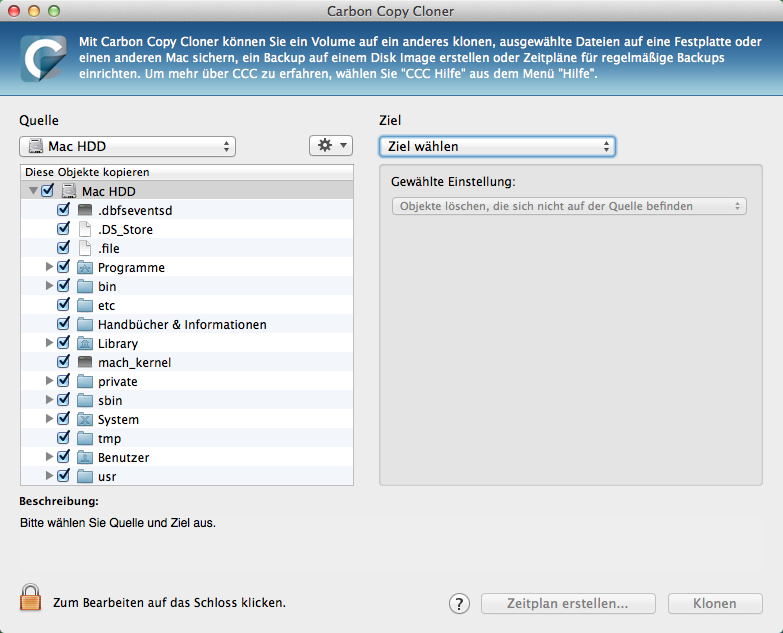Click the lock icon to allow editing

[30, 598]
